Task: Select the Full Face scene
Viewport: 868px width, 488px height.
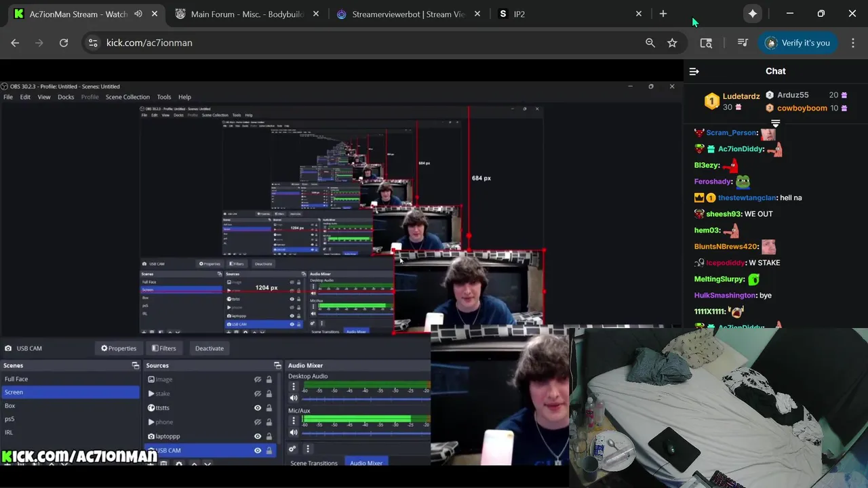Action: tap(70, 379)
